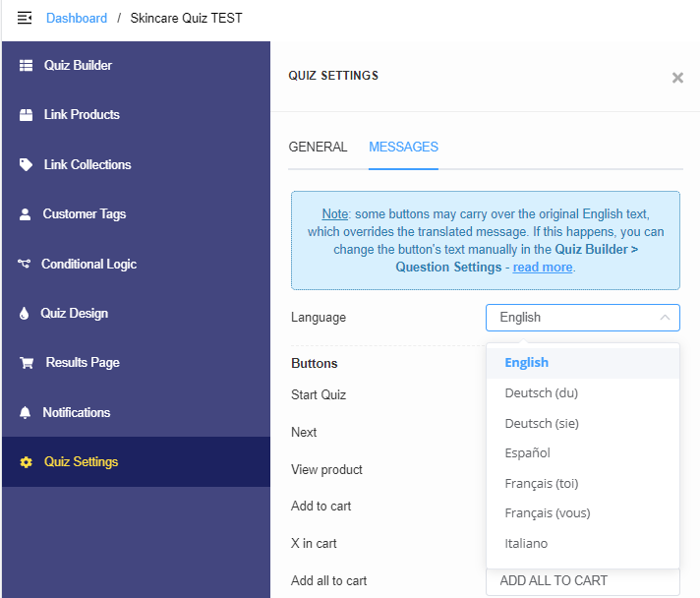Image resolution: width=700 pixels, height=598 pixels.
Task: Click the Buttons section heading
Action: click(x=315, y=363)
